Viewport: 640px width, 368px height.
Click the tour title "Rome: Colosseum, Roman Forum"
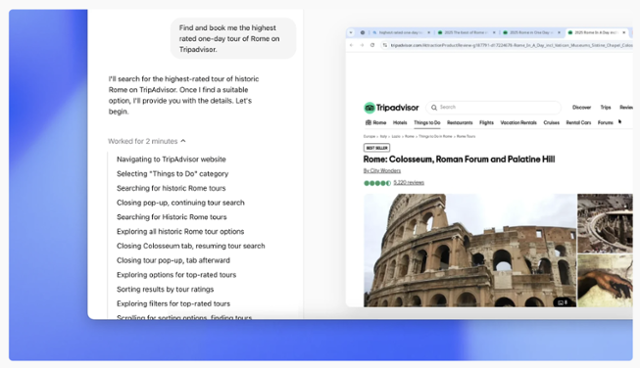click(x=459, y=159)
